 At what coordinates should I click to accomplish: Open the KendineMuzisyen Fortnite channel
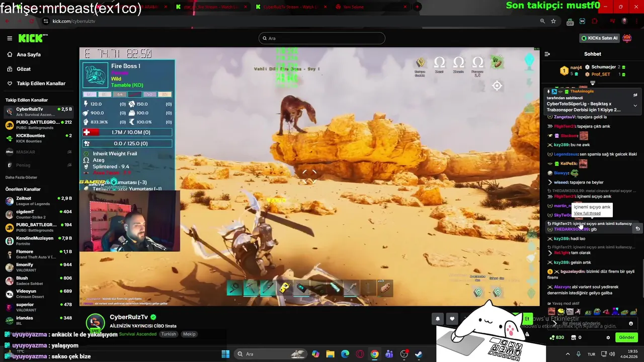click(x=39, y=241)
